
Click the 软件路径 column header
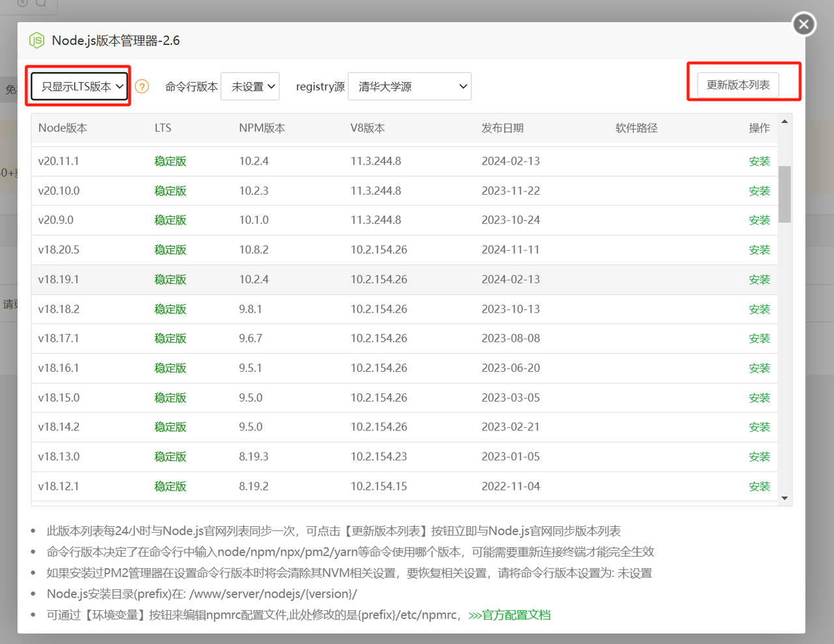point(637,128)
